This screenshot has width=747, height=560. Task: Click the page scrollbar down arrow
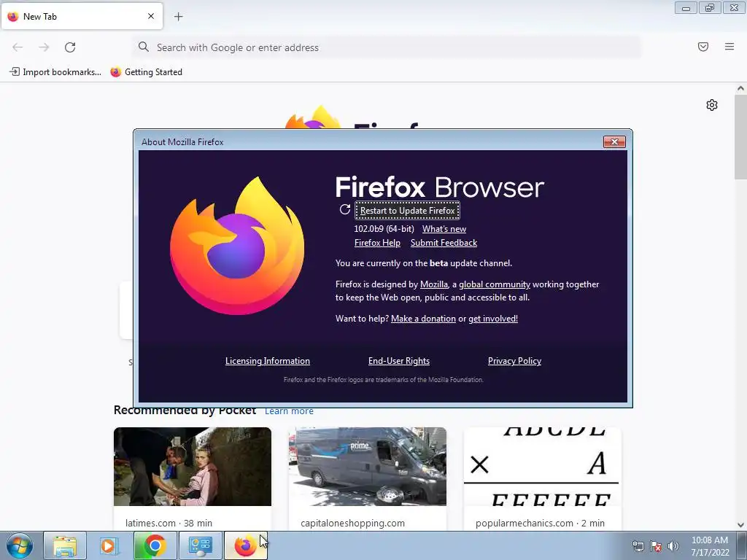click(740, 525)
